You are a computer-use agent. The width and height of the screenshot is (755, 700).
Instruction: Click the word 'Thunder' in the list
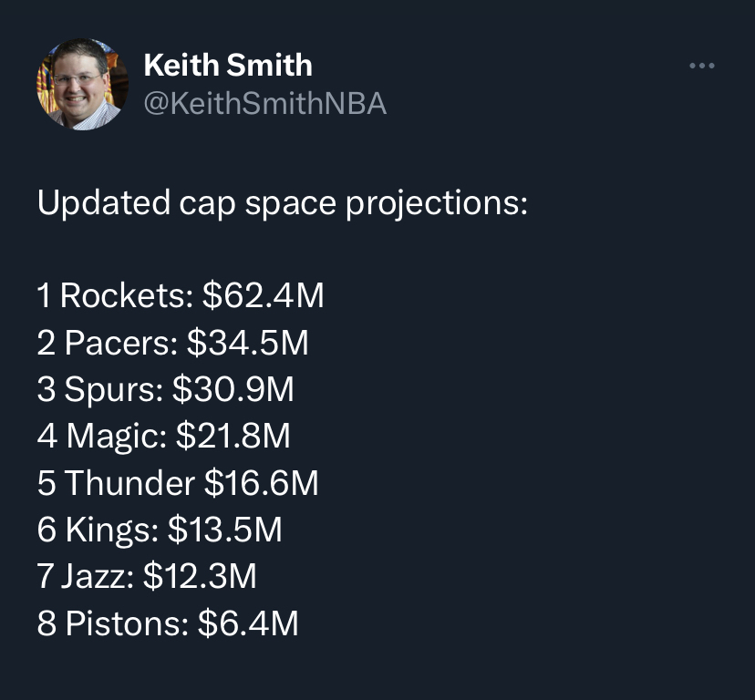129,483
